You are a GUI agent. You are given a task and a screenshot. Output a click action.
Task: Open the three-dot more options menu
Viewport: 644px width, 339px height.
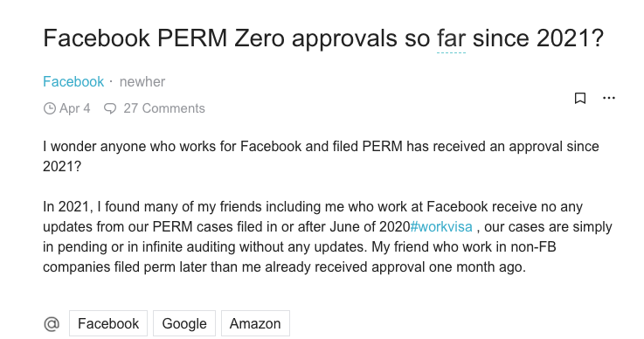point(609,98)
